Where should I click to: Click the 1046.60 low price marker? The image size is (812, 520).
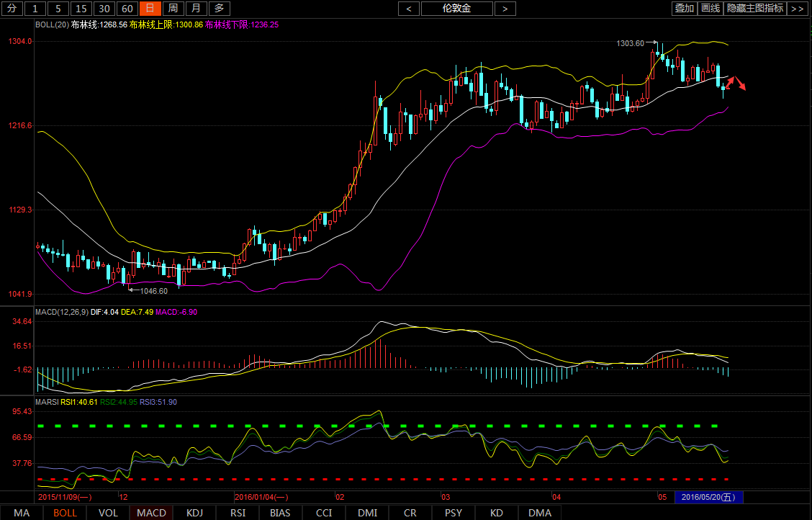pyautogui.click(x=154, y=291)
